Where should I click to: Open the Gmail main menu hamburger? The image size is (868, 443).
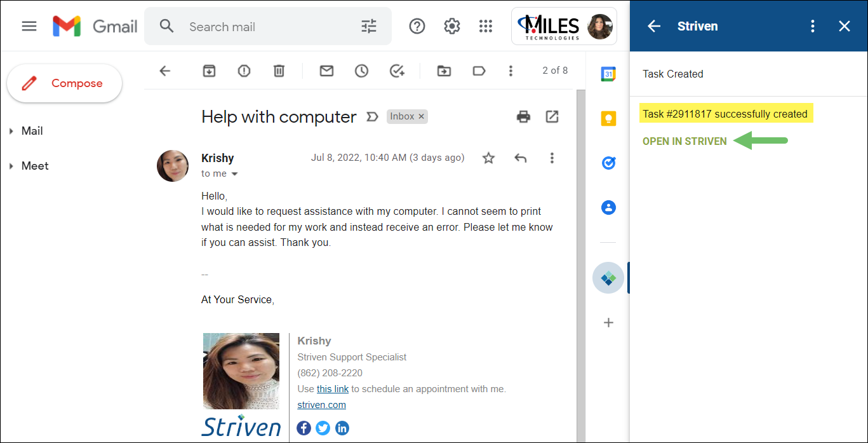click(29, 26)
